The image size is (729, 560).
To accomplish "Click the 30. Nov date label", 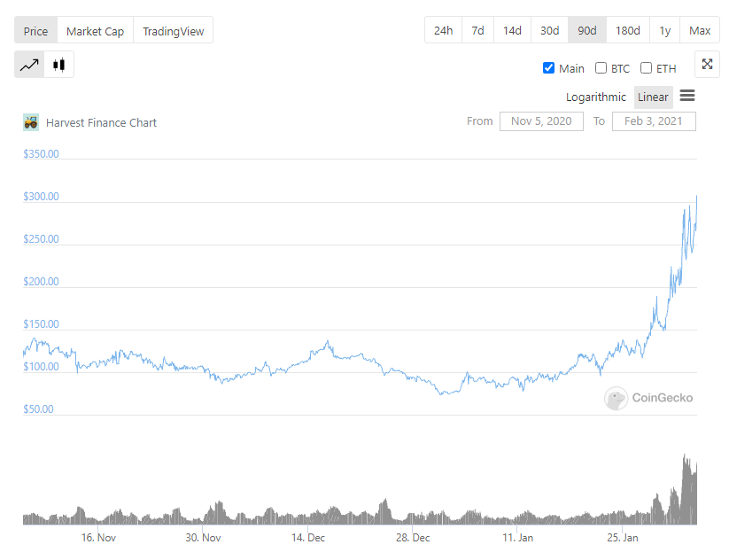I will click(203, 538).
